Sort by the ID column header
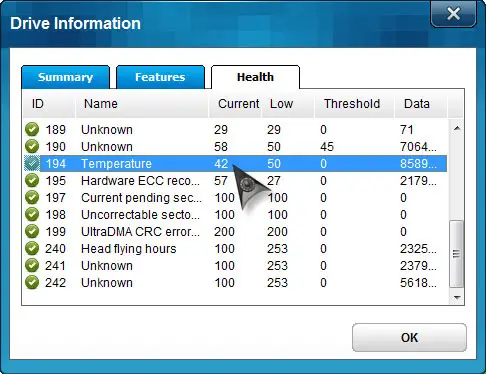 click(x=49, y=104)
